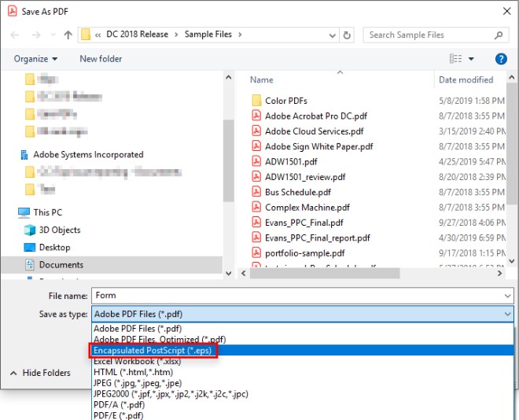Screen dimensions: 519x420
Task: Select Evans_PPC_Final_report.pdf file icon
Action: 256,238
